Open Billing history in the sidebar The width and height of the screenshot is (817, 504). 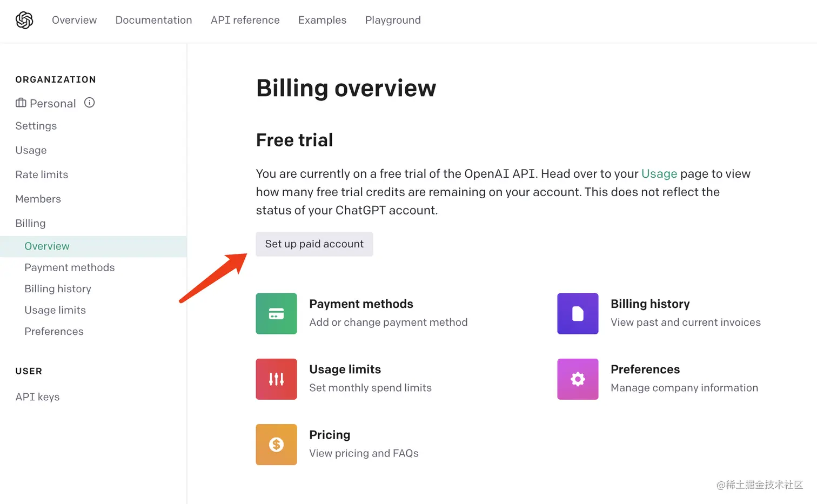(58, 288)
